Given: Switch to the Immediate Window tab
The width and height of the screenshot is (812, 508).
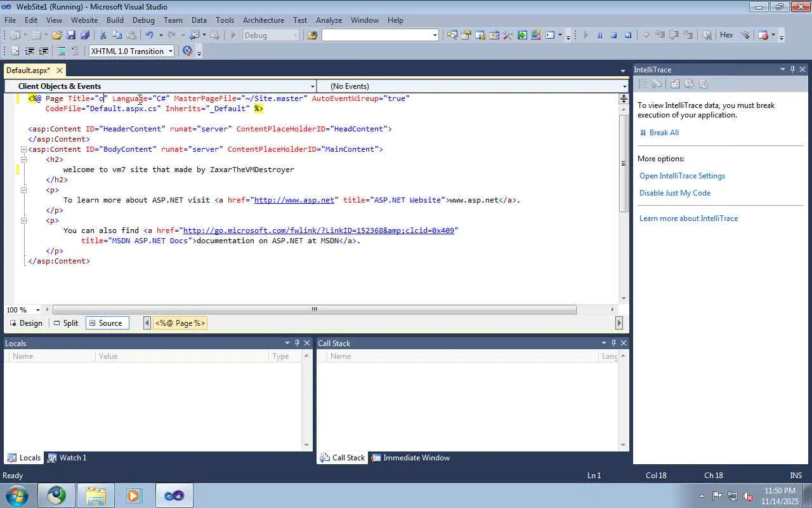Looking at the screenshot, I should coord(410,458).
